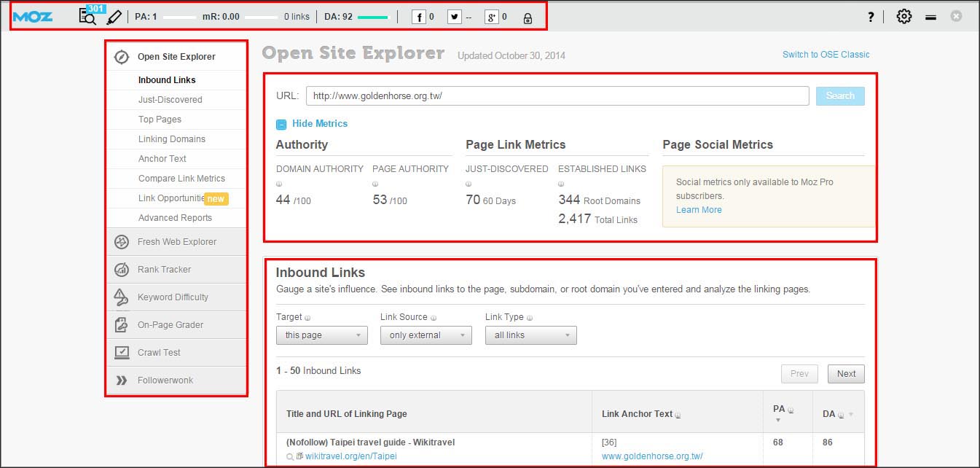The width and height of the screenshot is (980, 468).
Task: Click the Twitter count icon in MozBar
Action: pos(455,17)
